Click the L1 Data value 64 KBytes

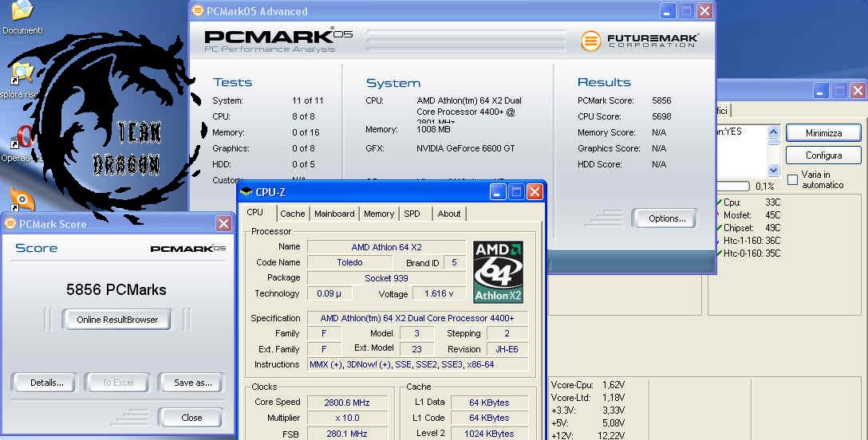(489, 403)
